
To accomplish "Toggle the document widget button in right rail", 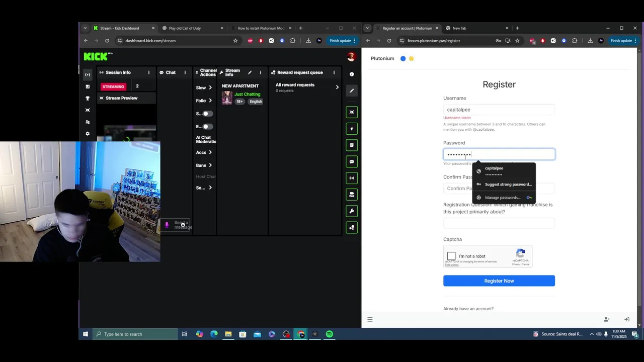I will (x=352, y=145).
